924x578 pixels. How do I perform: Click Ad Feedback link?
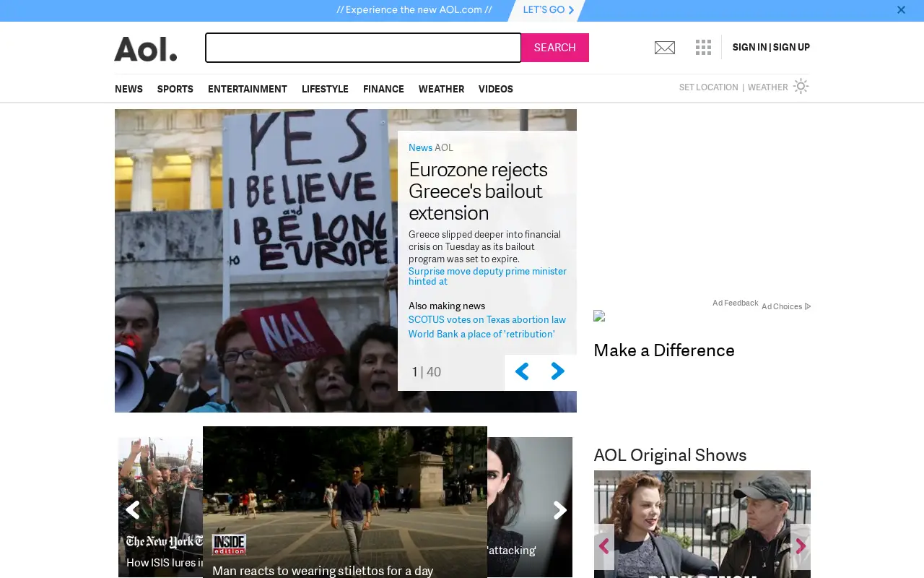click(x=735, y=303)
